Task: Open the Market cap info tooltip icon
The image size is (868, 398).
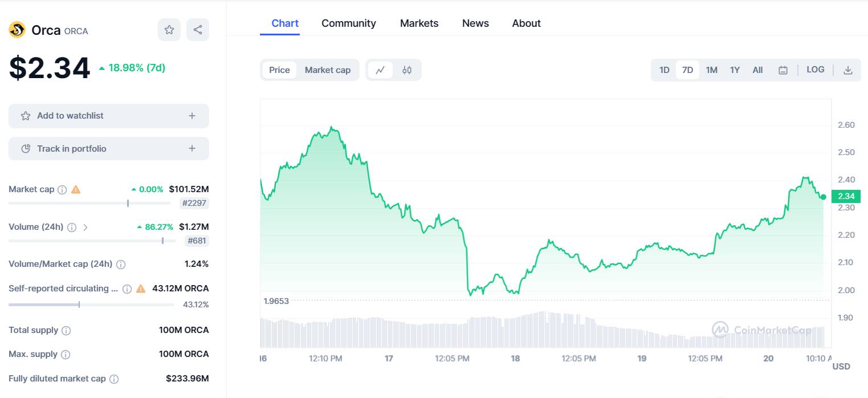Action: point(63,189)
